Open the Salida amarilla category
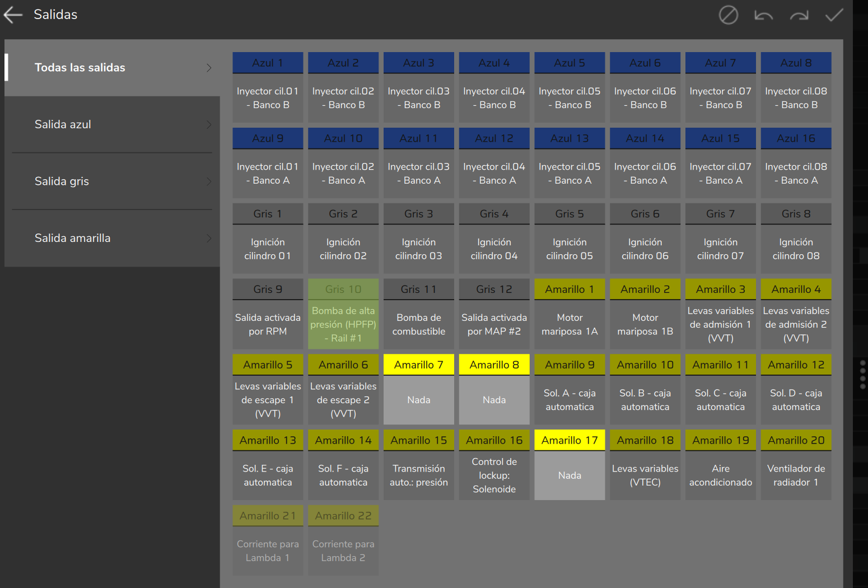 (112, 238)
